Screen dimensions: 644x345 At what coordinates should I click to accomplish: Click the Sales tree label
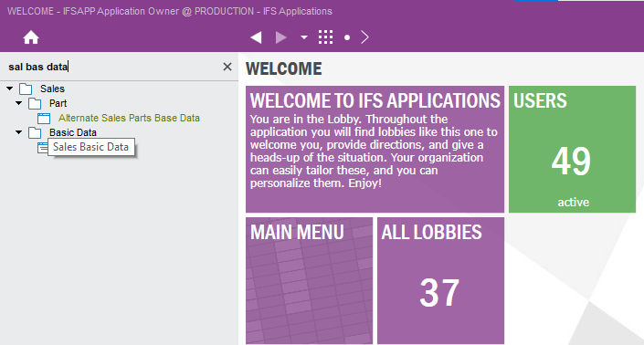pos(52,89)
